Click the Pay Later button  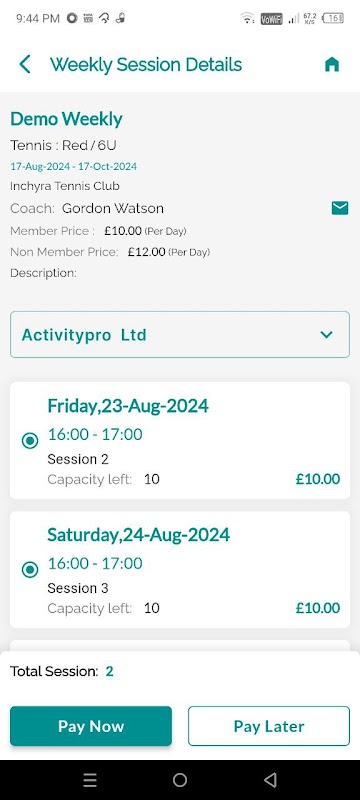[269, 726]
